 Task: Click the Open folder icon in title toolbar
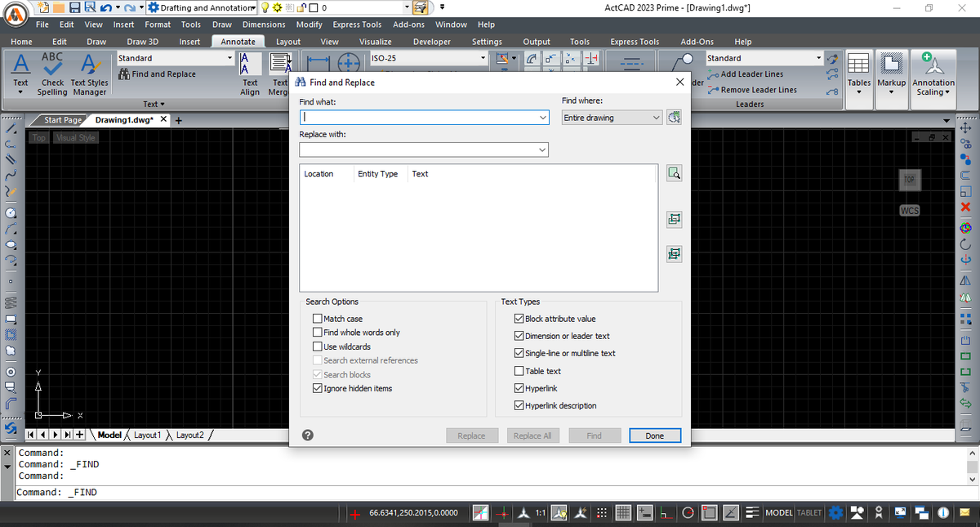pyautogui.click(x=59, y=7)
